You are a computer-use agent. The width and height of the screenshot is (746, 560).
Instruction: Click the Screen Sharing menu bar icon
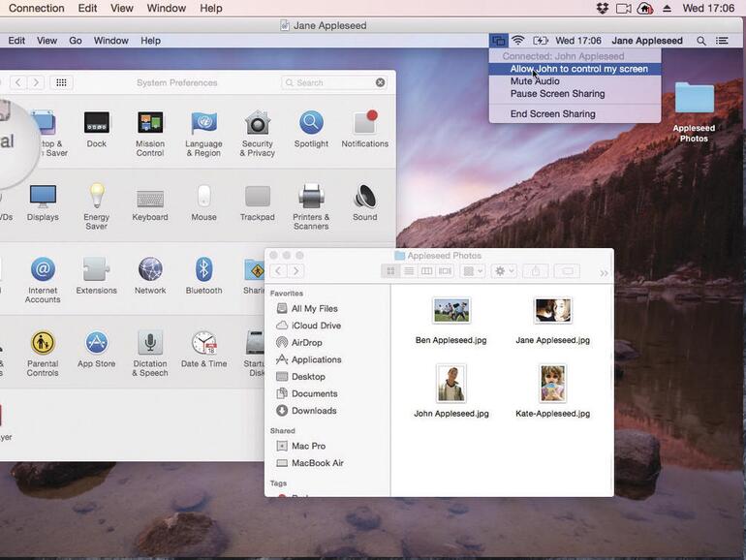[498, 41]
